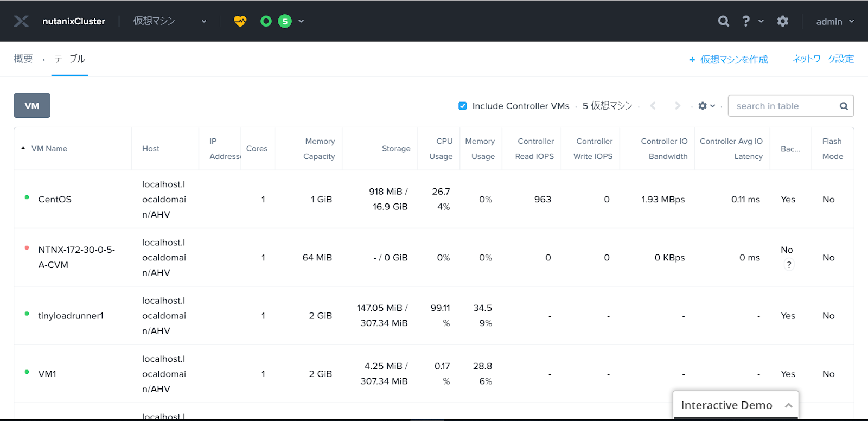Click the sort arrow beside VM Name
The width and height of the screenshot is (868, 421).
pos(23,148)
